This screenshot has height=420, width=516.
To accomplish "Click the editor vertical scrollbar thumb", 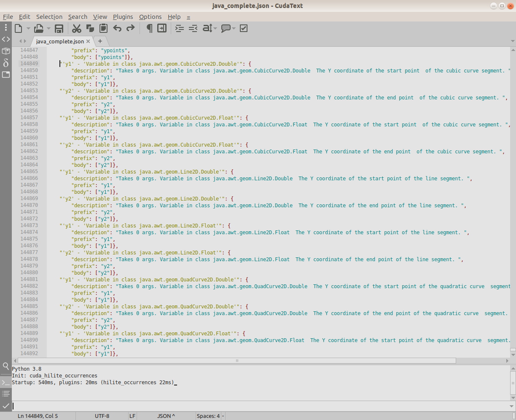I will (x=513, y=350).
